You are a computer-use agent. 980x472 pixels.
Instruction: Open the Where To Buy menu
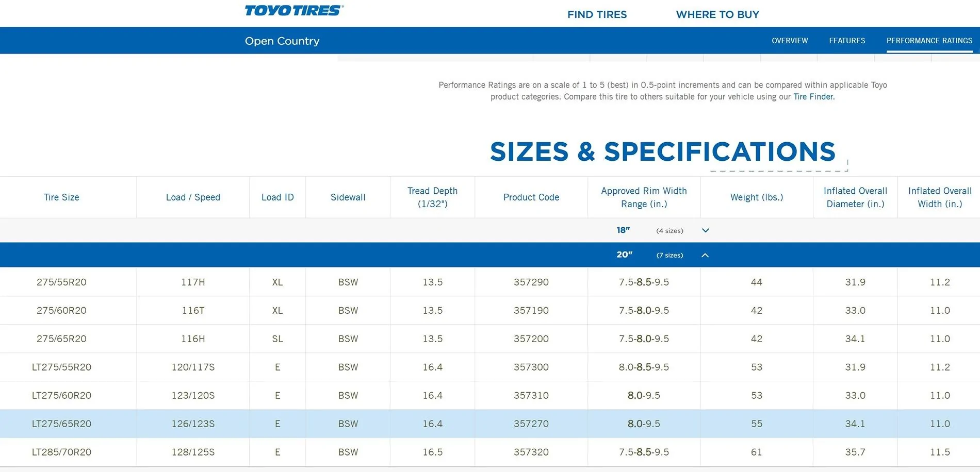pyautogui.click(x=717, y=14)
